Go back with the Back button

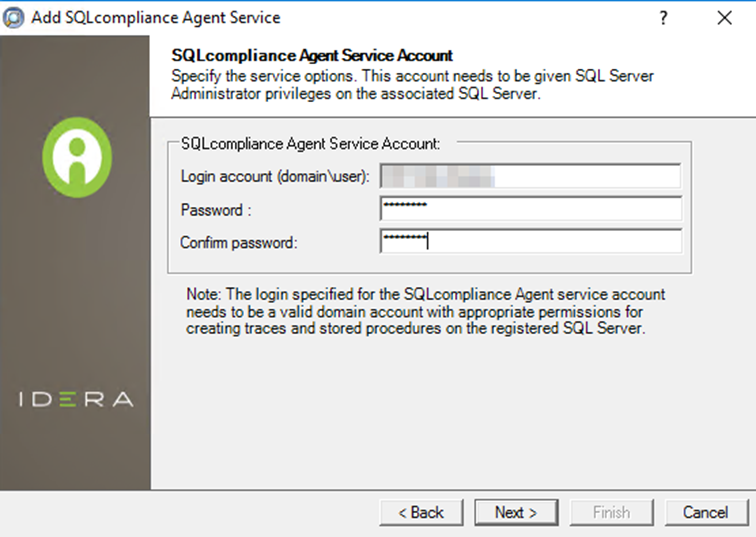[x=421, y=512]
